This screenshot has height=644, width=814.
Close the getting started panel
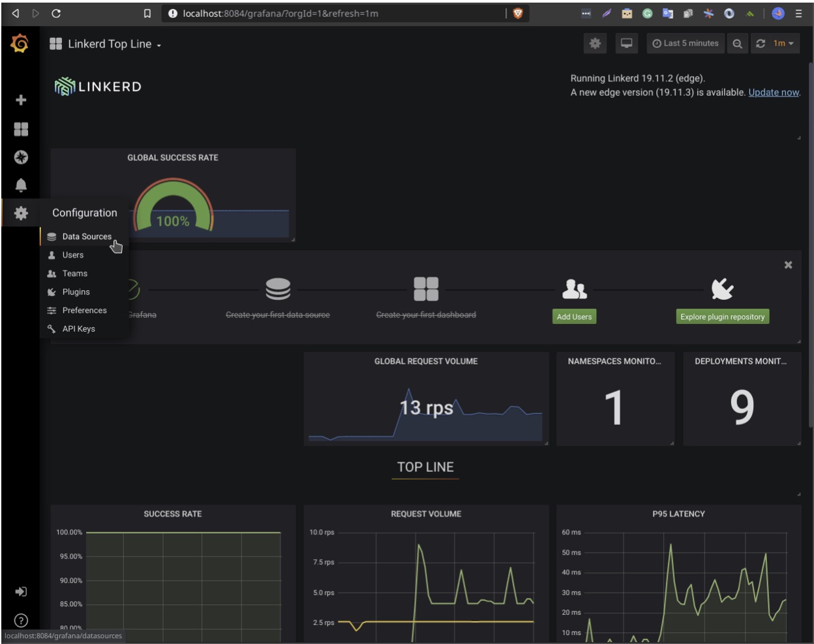click(788, 265)
